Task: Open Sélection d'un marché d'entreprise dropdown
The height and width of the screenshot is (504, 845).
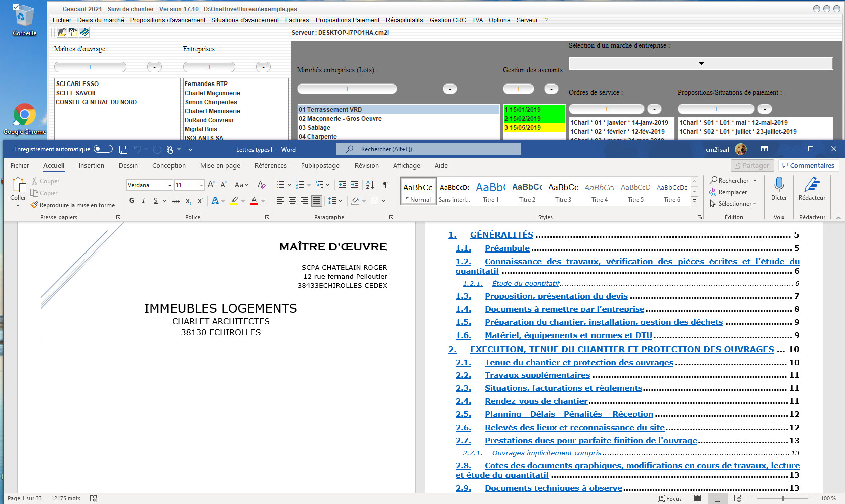Action: 701,63
